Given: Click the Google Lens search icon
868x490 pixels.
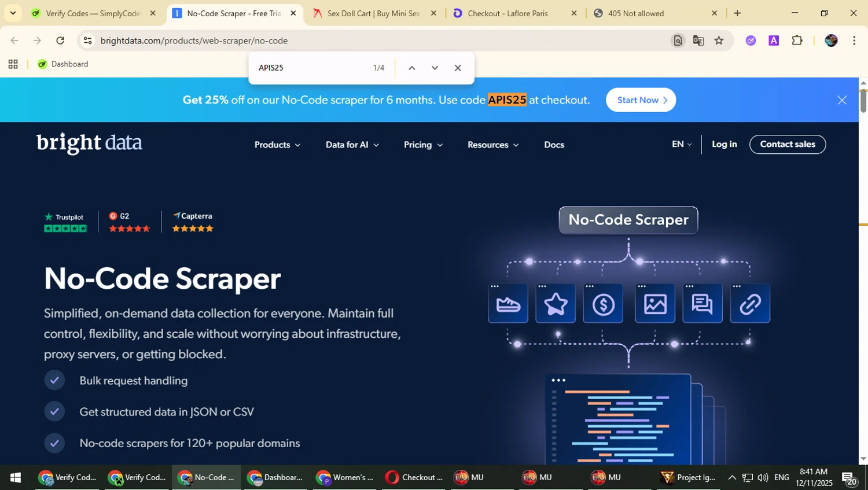Looking at the screenshot, I should tap(678, 40).
